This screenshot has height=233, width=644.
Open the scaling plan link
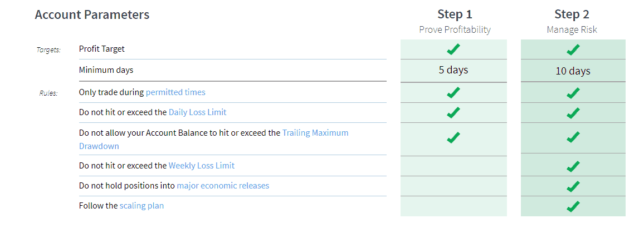(x=142, y=206)
